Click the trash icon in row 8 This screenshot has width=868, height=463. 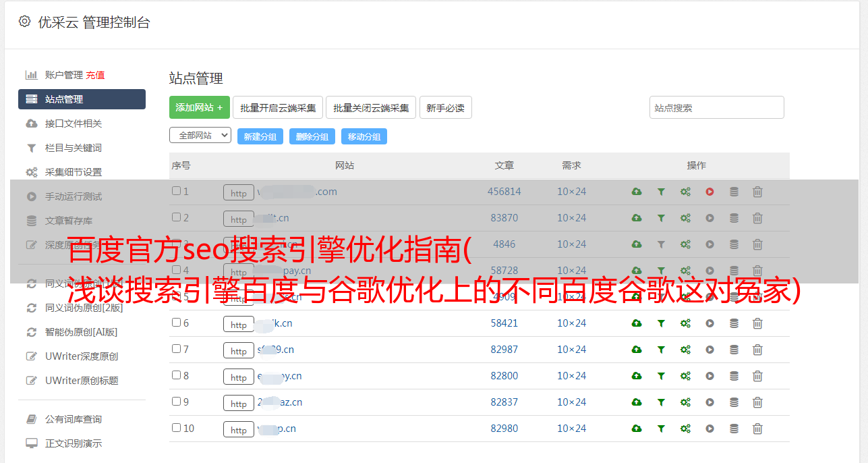(x=757, y=376)
